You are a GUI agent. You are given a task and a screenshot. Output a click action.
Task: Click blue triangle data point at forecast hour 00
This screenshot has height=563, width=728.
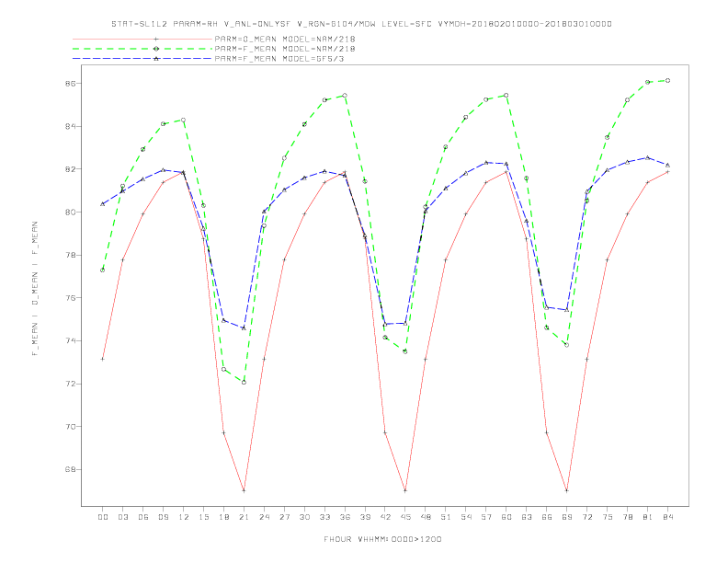[x=103, y=204]
